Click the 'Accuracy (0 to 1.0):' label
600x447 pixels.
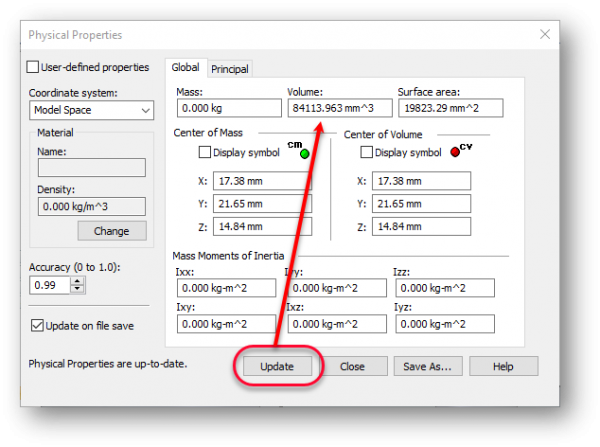pyautogui.click(x=75, y=267)
